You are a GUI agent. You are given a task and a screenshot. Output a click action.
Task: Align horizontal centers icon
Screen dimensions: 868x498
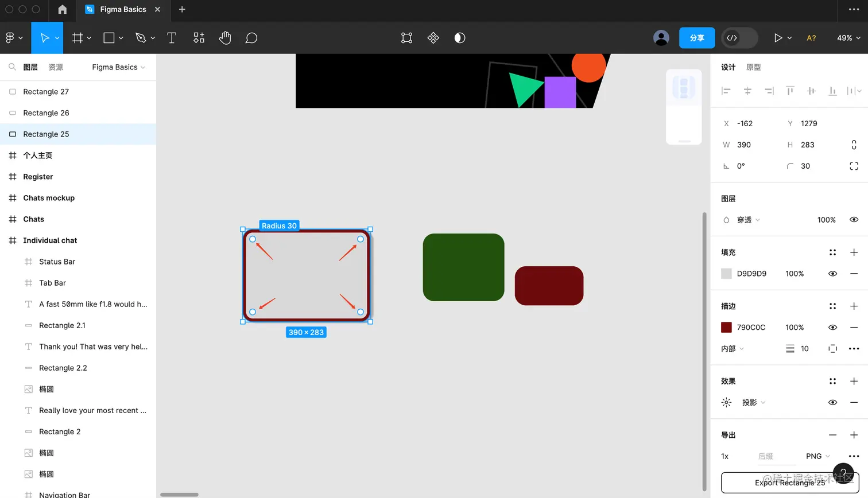(747, 91)
